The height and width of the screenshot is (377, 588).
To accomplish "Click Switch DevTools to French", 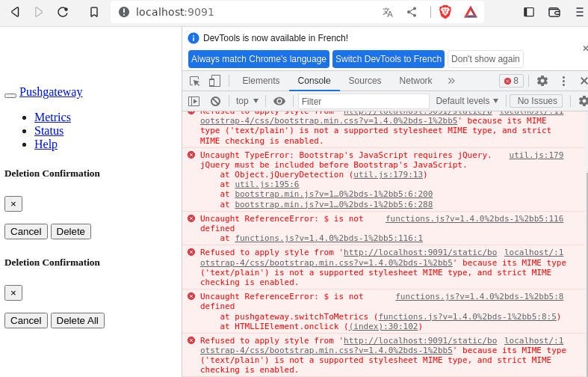I will pos(389,59).
